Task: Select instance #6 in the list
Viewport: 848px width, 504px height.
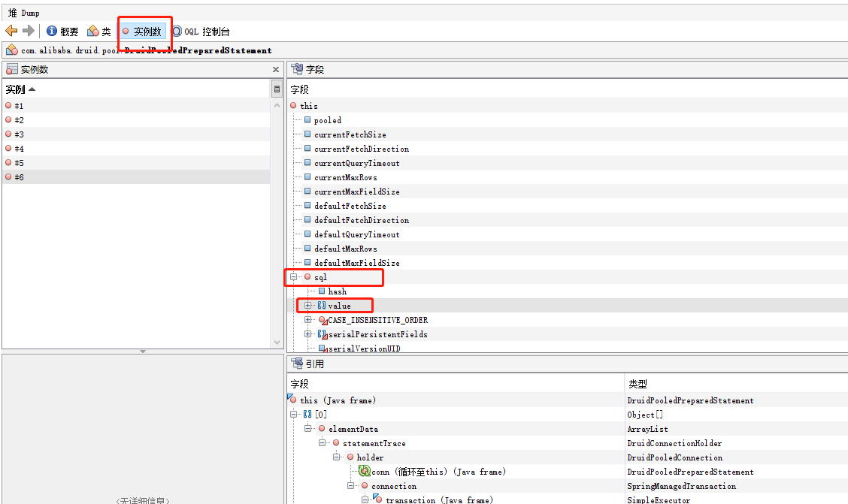Action: (x=19, y=177)
